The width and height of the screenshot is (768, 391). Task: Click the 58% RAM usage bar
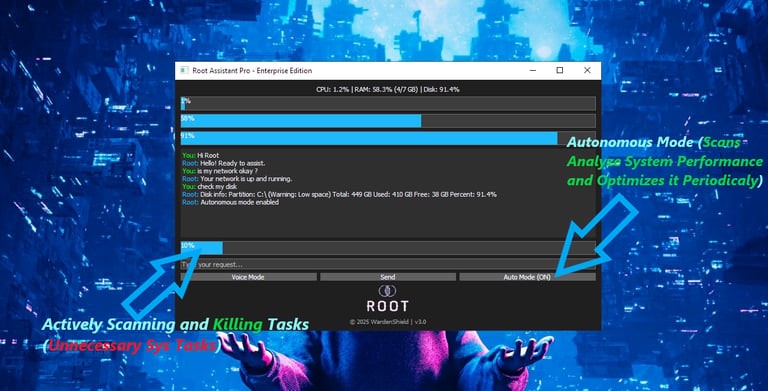click(x=388, y=121)
